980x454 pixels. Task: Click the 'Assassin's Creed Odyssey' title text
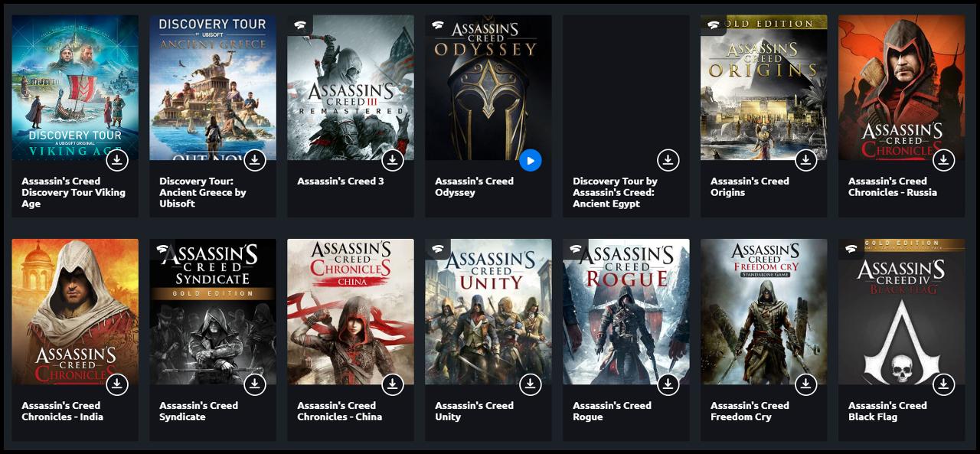click(x=474, y=187)
